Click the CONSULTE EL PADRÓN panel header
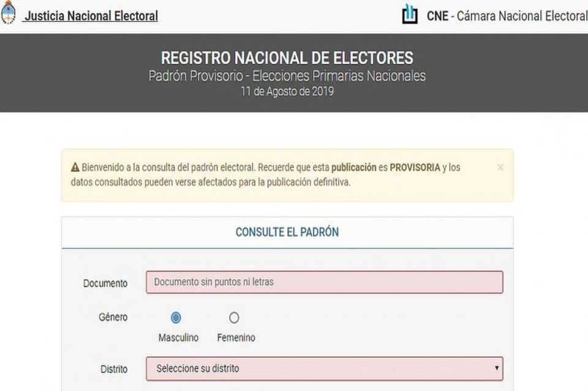Image resolution: width=588 pixels, height=391 pixels. (x=287, y=232)
